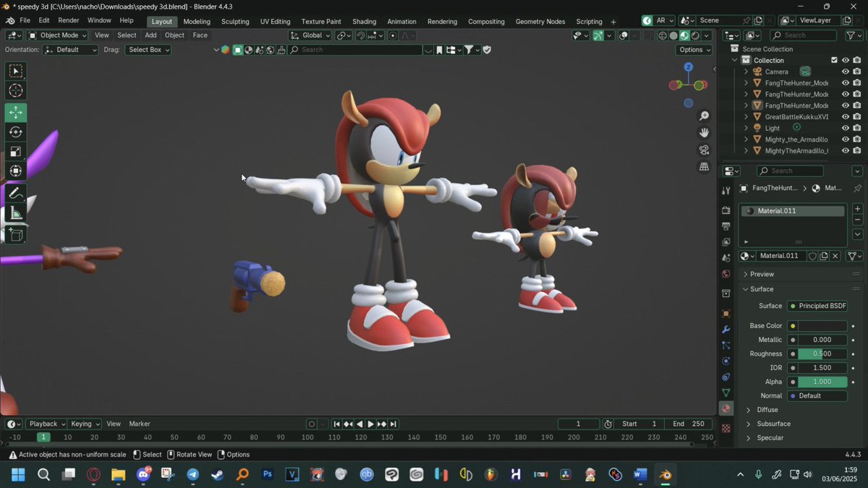Click the Principled BSDF surface button
868x488 pixels.
(817, 306)
